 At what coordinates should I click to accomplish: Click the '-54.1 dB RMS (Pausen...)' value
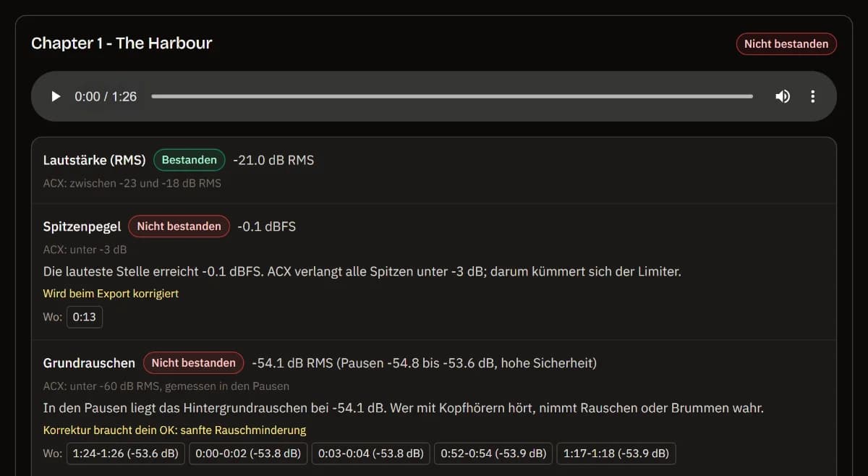click(425, 362)
